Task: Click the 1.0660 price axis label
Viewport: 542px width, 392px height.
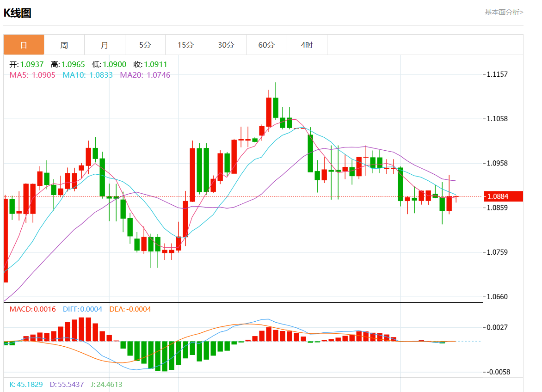Action: point(497,297)
